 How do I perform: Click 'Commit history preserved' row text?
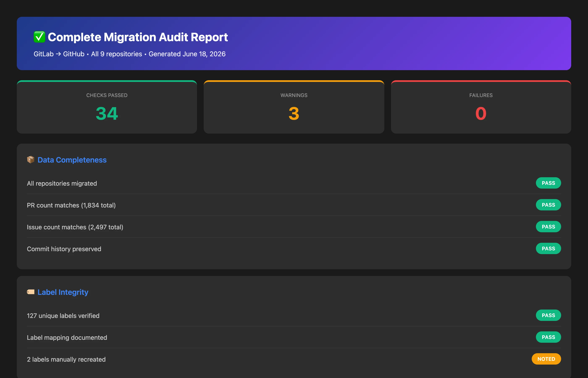(64, 249)
